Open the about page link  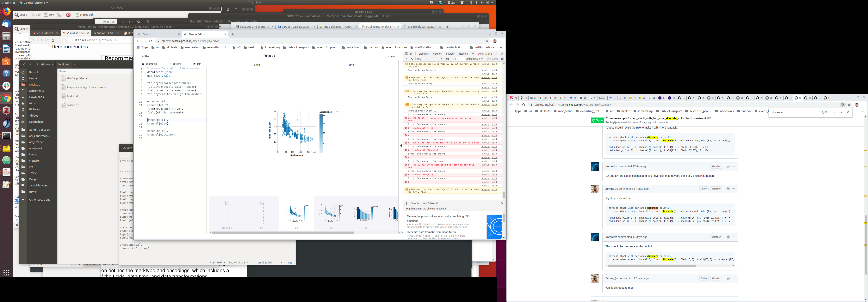coord(392,56)
